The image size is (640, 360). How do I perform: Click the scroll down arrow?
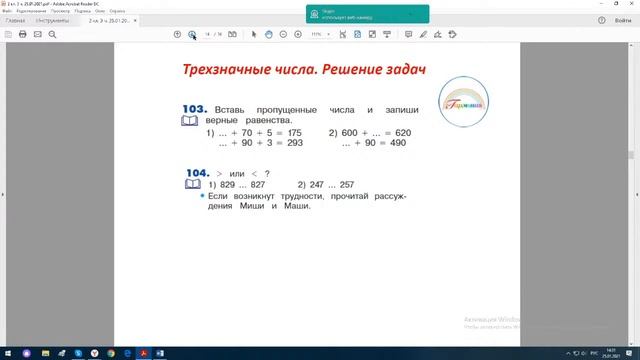point(631,344)
